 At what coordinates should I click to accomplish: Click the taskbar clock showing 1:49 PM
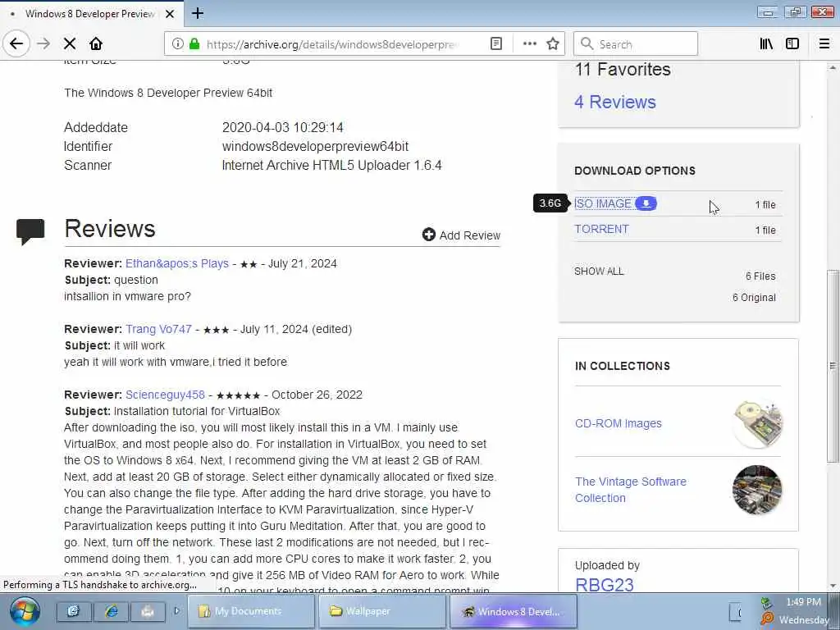803,602
